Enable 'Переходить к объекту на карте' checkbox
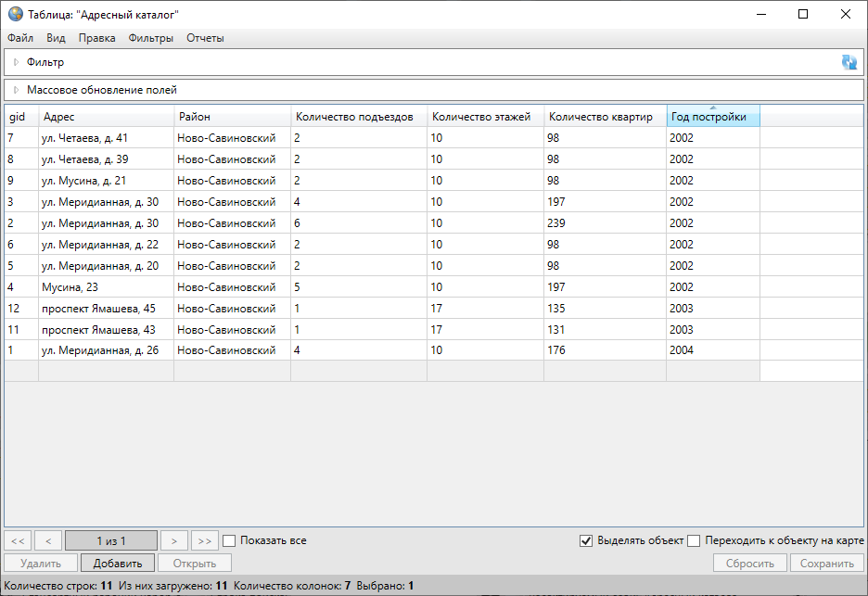The height and width of the screenshot is (596, 868). click(x=694, y=541)
